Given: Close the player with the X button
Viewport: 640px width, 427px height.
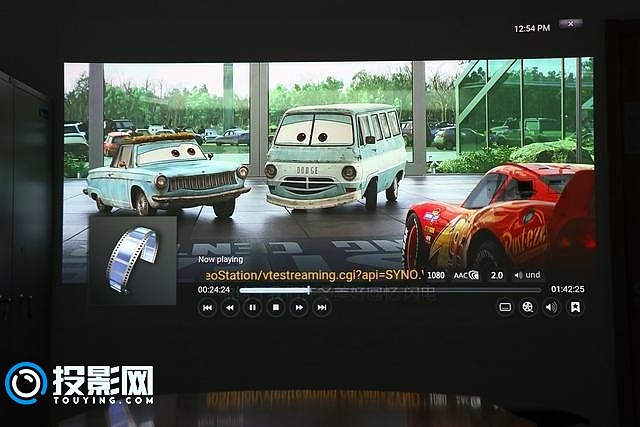Looking at the screenshot, I should click(570, 22).
